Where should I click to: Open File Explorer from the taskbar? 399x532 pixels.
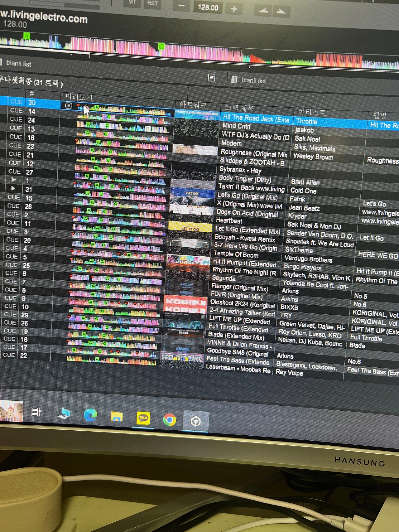tap(117, 417)
